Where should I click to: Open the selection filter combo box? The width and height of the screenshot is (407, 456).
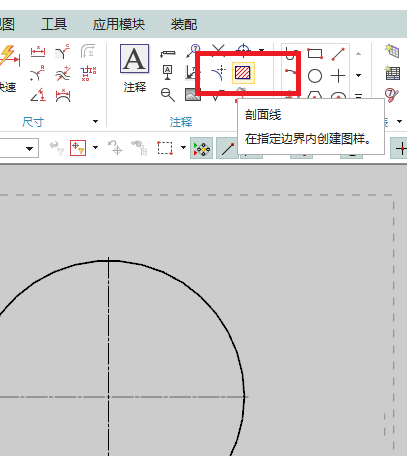[19, 148]
